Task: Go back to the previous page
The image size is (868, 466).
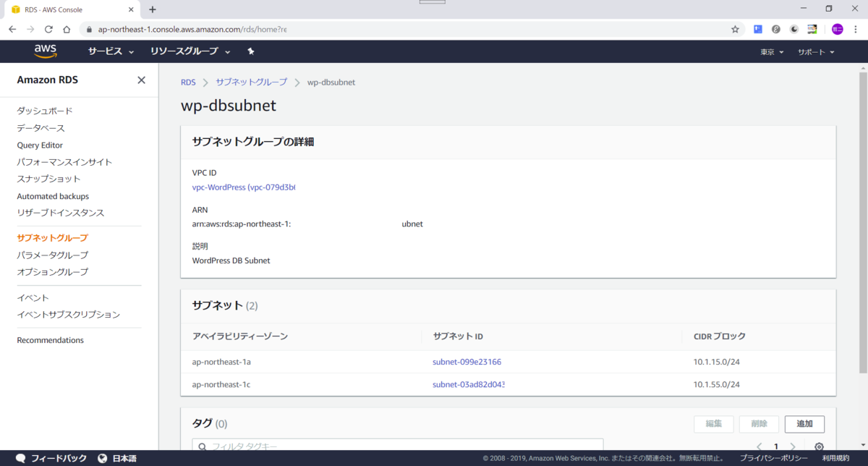Action: (12, 30)
